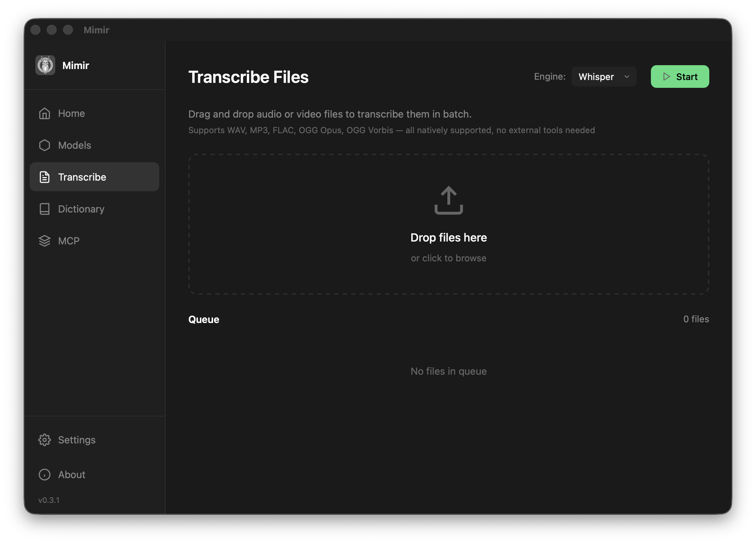Click the Dictionary book icon
Viewport: 756px width, 544px height.
[45, 209]
